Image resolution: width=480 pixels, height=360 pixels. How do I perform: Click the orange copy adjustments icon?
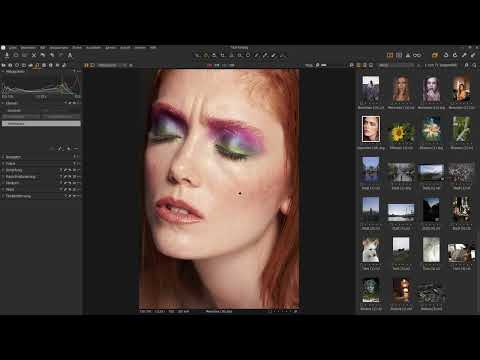(x=435, y=55)
